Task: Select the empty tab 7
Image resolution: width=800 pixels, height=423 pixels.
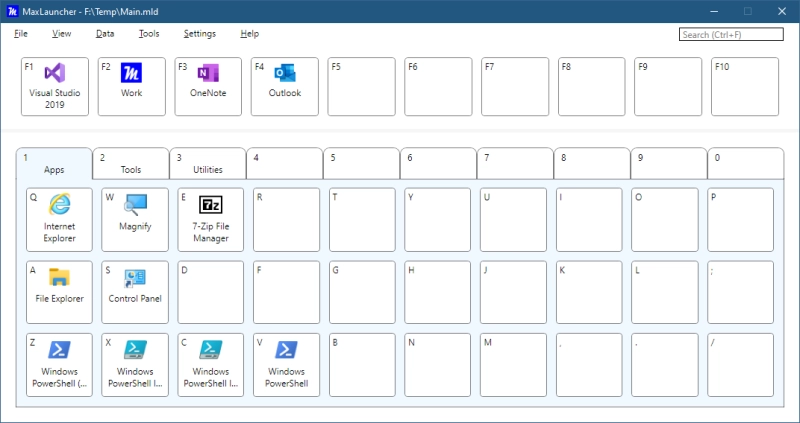Action: (515, 164)
